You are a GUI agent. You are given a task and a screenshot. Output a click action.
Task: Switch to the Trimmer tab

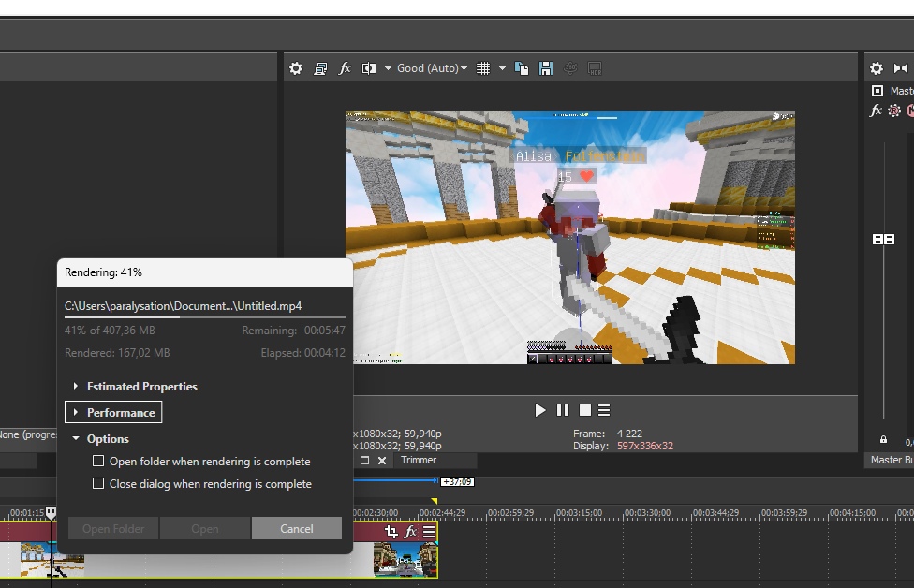click(419, 461)
